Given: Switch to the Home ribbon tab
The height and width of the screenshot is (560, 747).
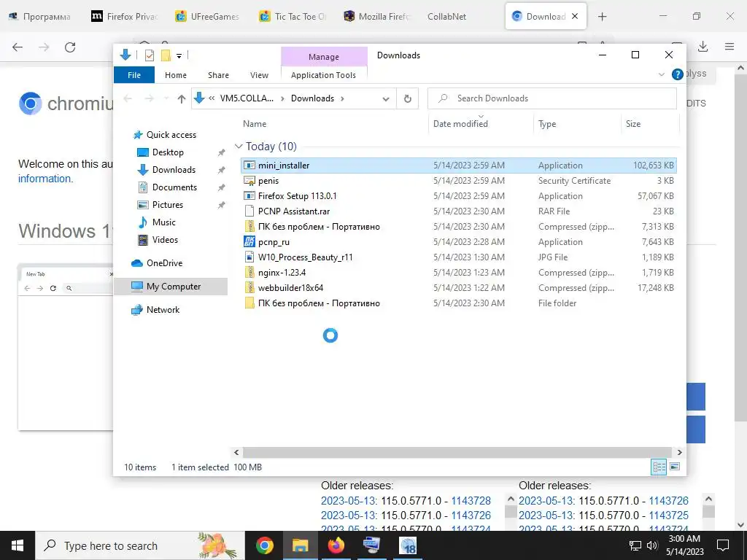Looking at the screenshot, I should pyautogui.click(x=175, y=75).
